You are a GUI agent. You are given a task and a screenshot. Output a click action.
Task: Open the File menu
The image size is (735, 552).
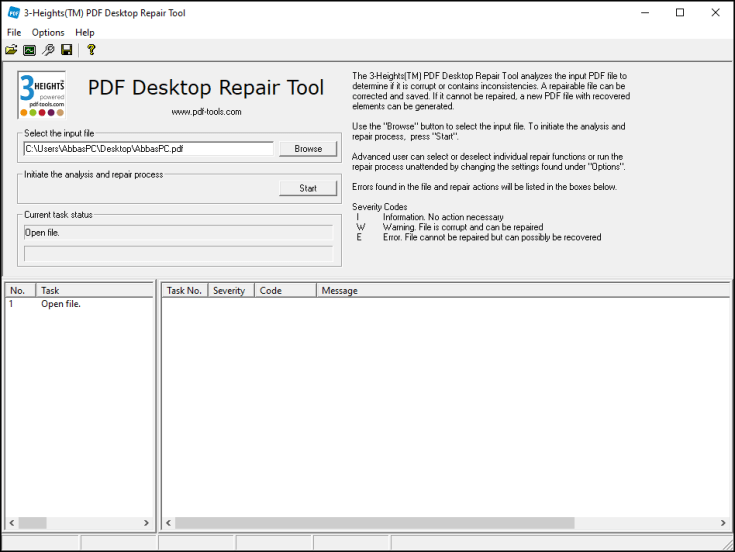pyautogui.click(x=14, y=33)
